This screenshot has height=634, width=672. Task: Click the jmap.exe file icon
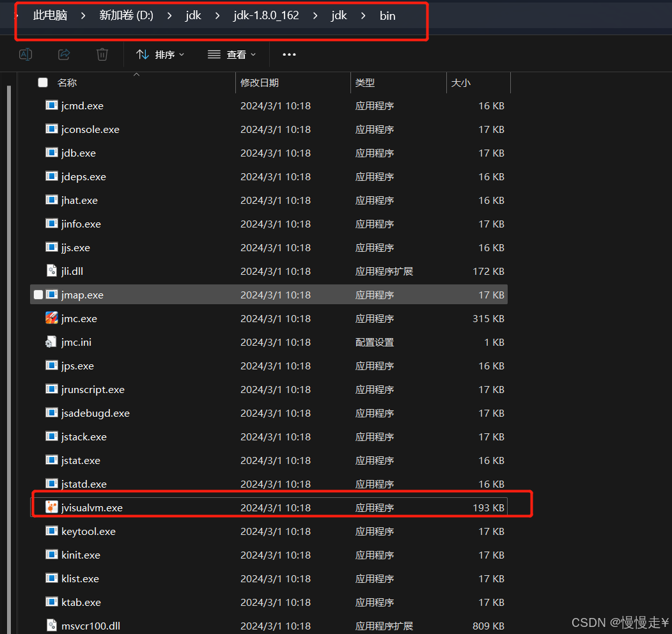coord(51,294)
